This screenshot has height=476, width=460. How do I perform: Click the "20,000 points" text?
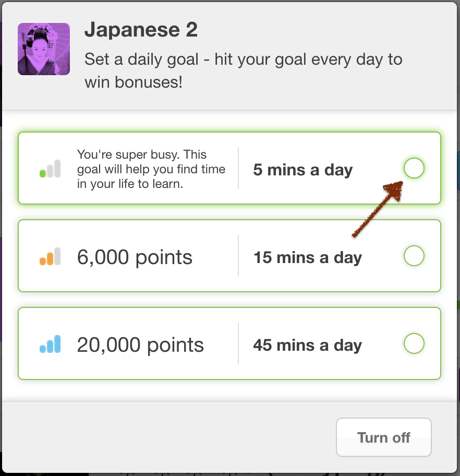tap(140, 345)
